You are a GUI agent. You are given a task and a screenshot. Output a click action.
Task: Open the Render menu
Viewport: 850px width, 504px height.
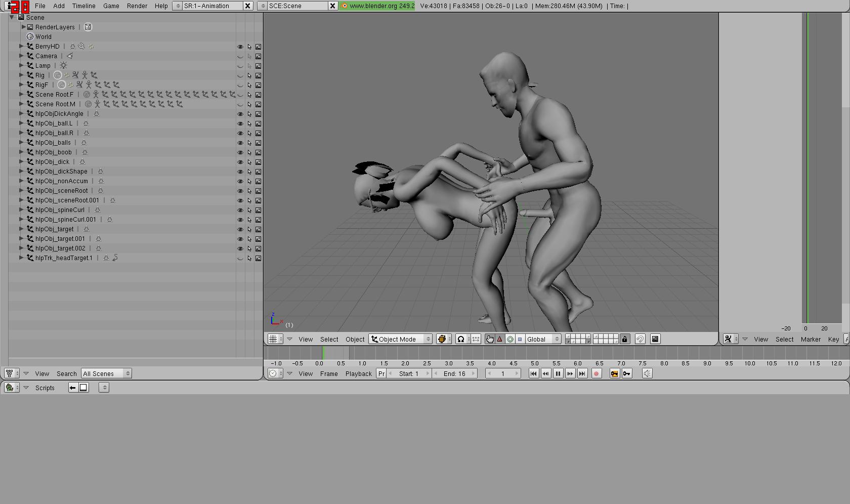point(137,6)
